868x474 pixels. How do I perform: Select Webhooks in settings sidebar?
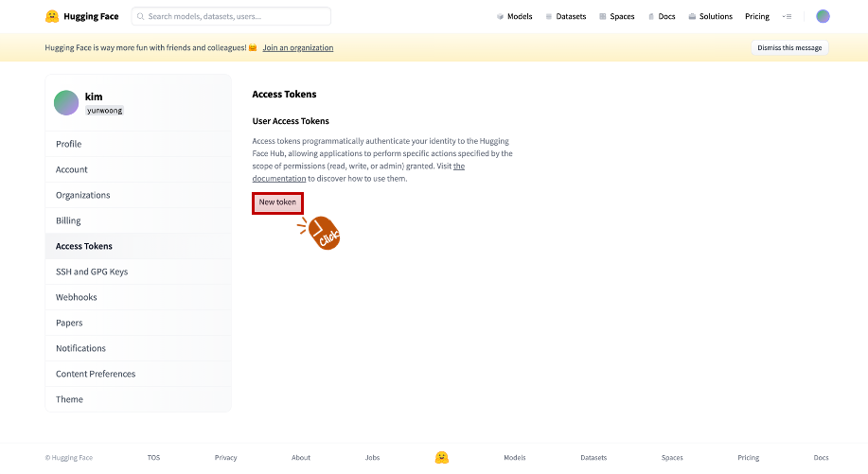[x=138, y=297]
